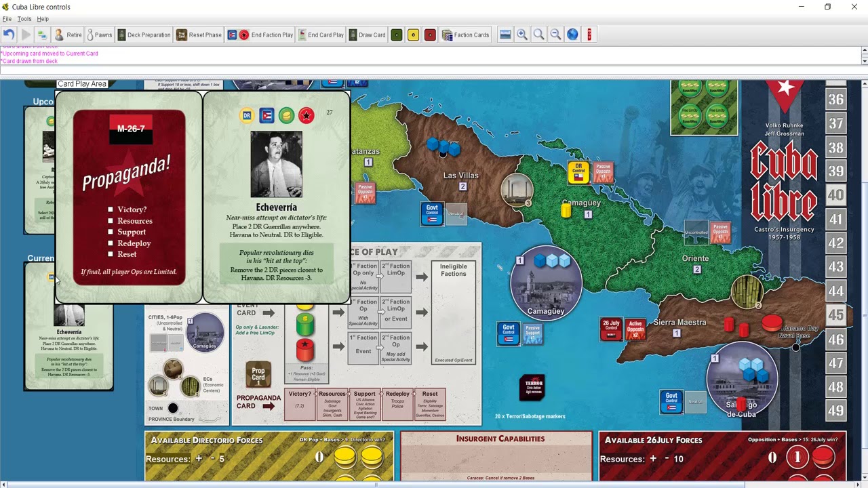
Task: Open the Help menu
Action: tap(43, 19)
